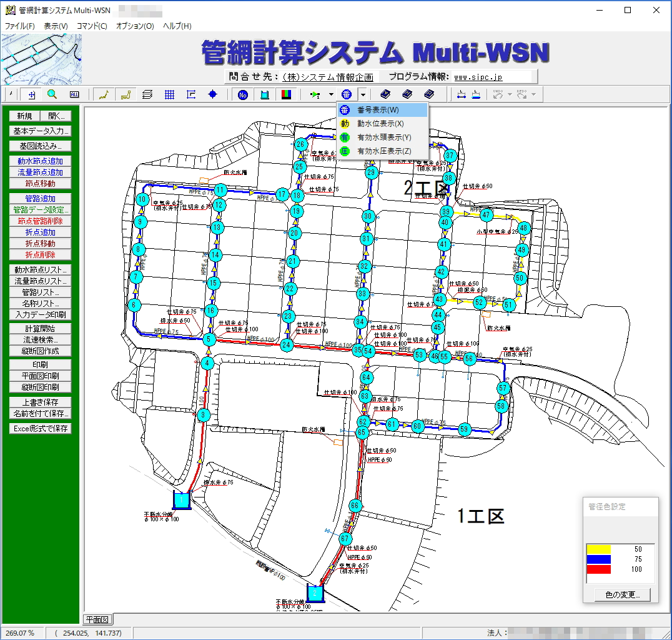Click the 管路追加 button
Screen dimensions: 672x640
(x=41, y=199)
